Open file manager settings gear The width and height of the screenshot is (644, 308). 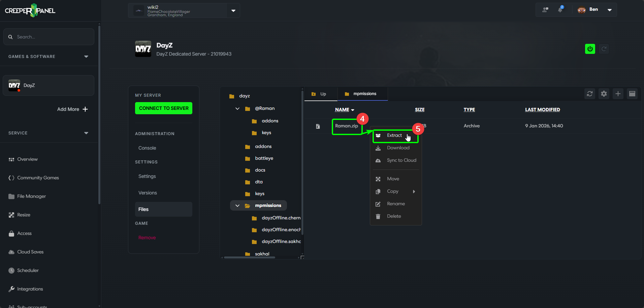point(604,94)
